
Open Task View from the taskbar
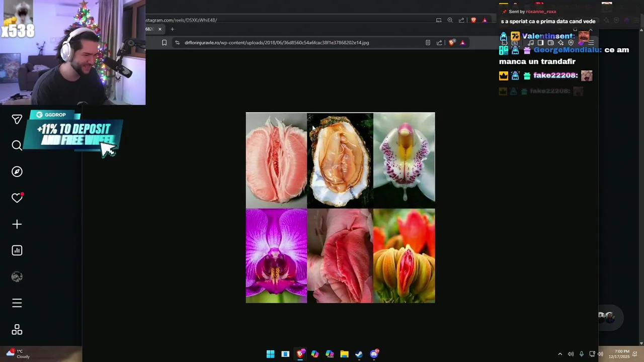285,354
